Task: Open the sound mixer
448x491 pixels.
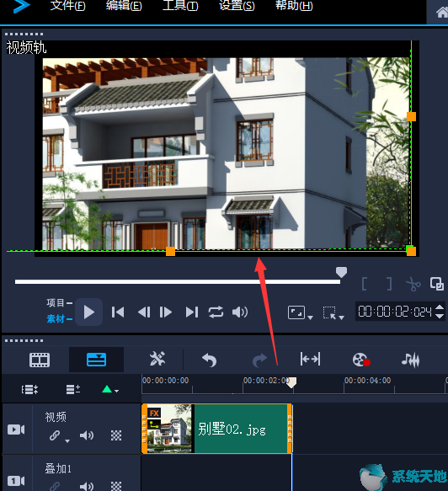Action: 410,360
